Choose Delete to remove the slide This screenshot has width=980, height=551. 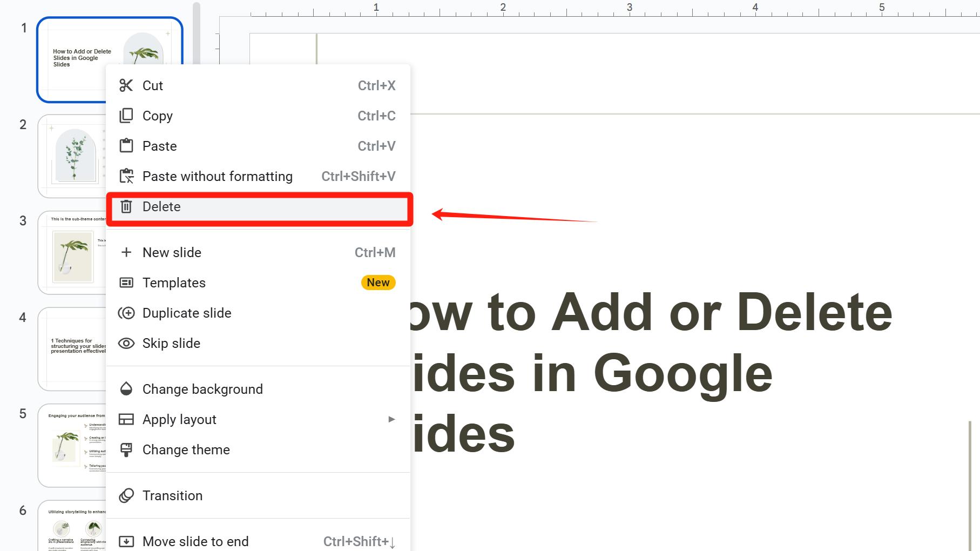pos(258,206)
